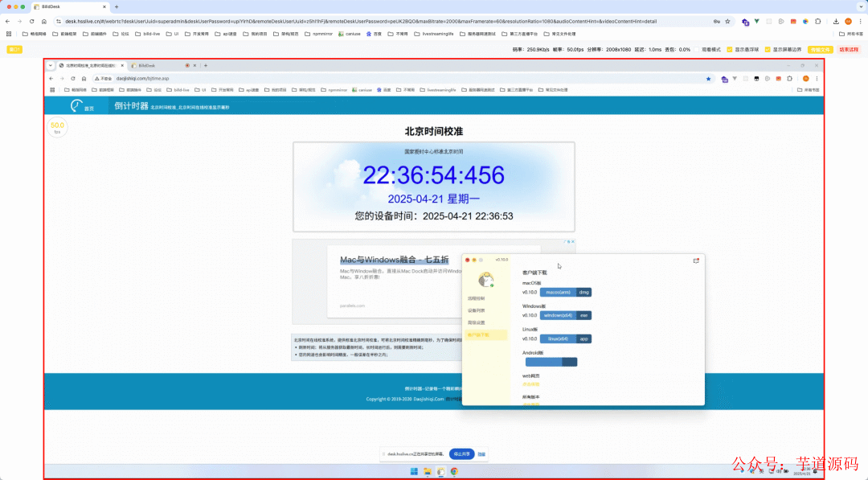The height and width of the screenshot is (480, 868).
Task: Open the Mac与Windows融合 ad headline
Action: coord(394,260)
